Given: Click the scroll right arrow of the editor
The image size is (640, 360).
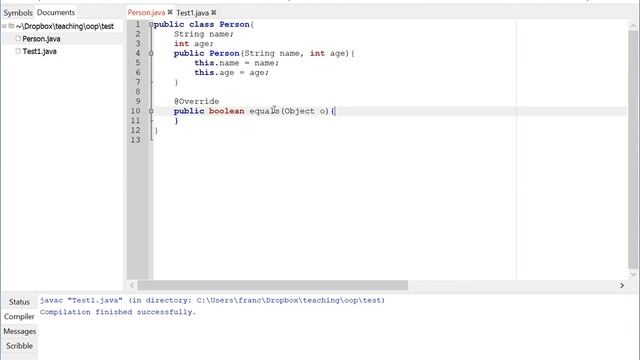Looking at the screenshot, I should [x=622, y=285].
